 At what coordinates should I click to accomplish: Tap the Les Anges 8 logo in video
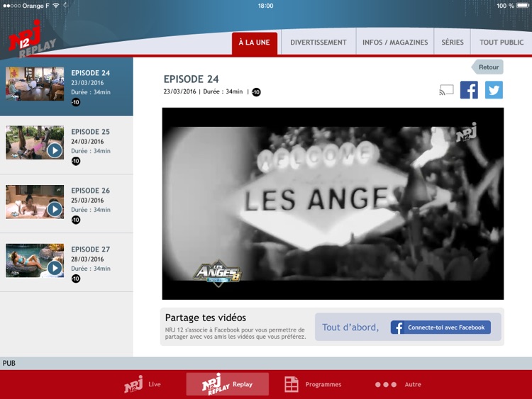pyautogui.click(x=218, y=273)
